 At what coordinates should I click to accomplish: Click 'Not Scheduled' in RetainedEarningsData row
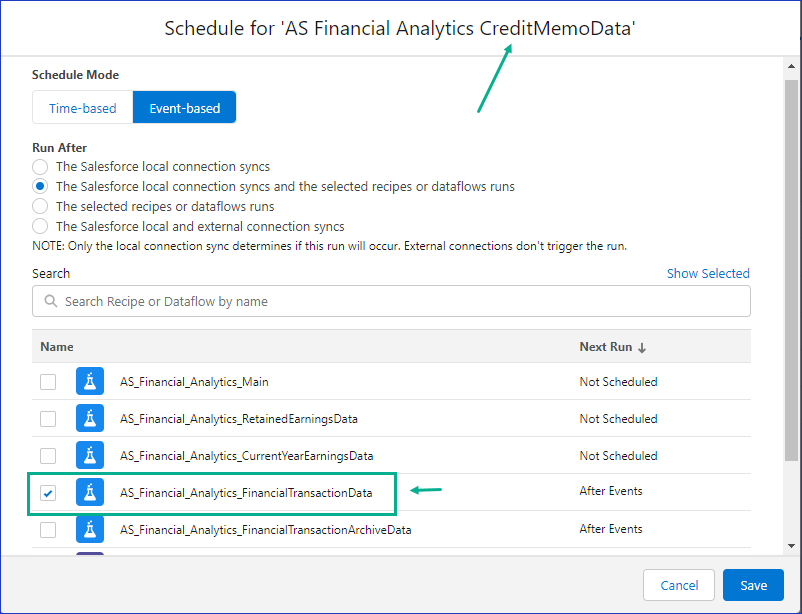[x=618, y=419]
